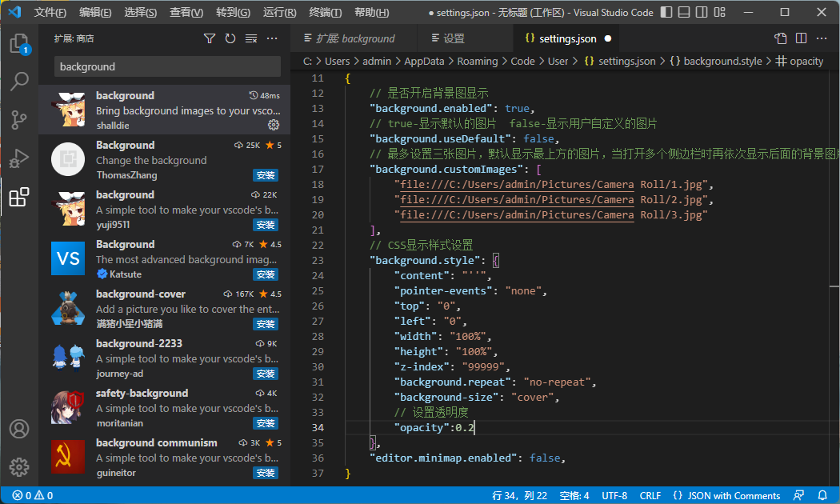Select the settings.json editor tab
The image size is (840, 504).
[567, 38]
